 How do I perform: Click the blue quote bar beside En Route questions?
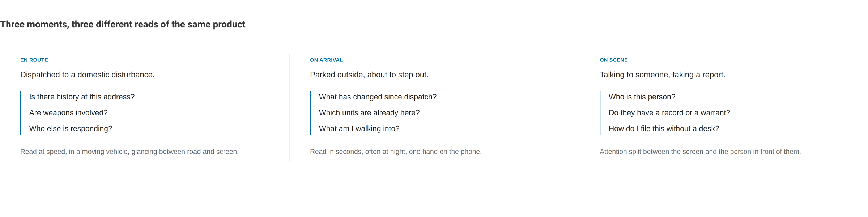pyautogui.click(x=21, y=113)
